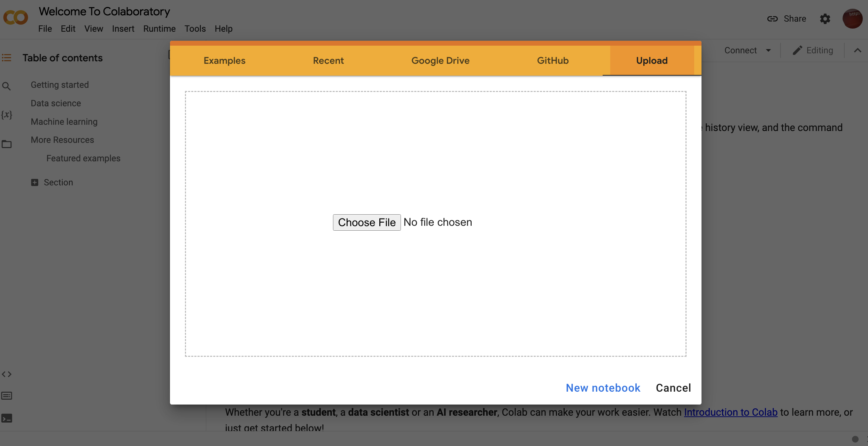Click the Choose File button
This screenshot has height=446, width=868.
[366, 222]
